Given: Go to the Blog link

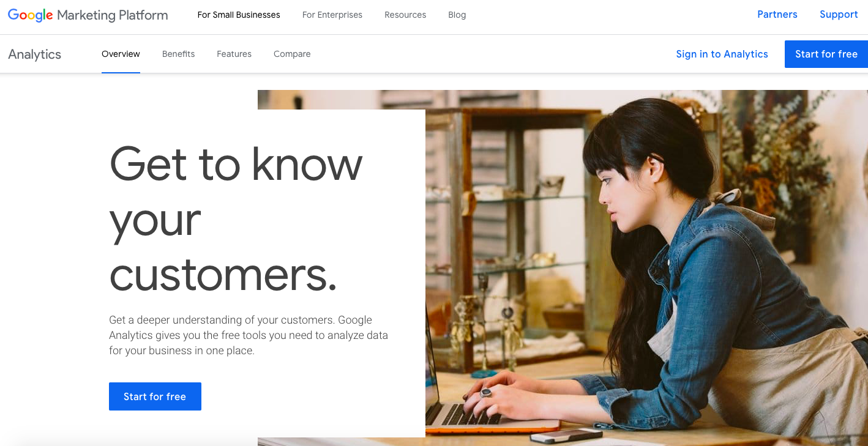Looking at the screenshot, I should (x=457, y=15).
